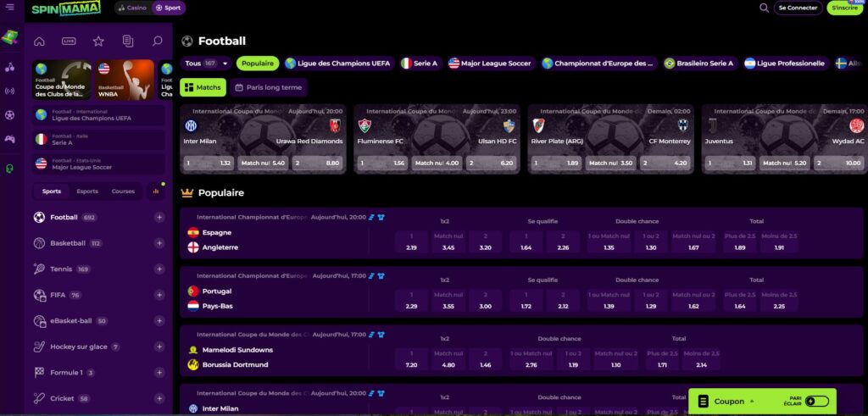Open the soccer ball icon in left rail
Screen dimensions: 868x416
tap(10, 115)
